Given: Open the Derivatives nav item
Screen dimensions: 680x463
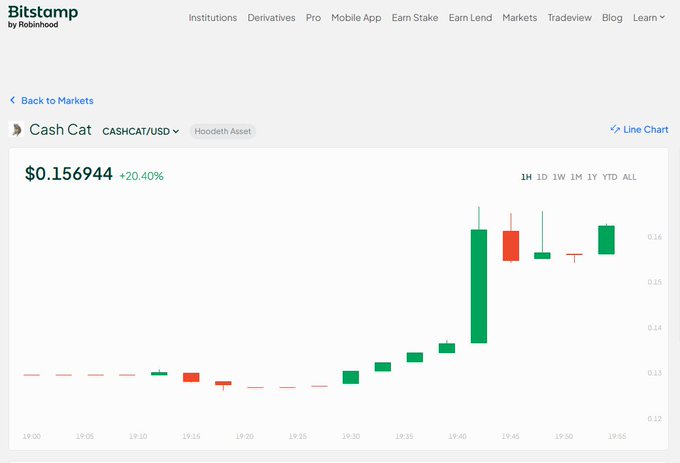Looking at the screenshot, I should click(x=271, y=18).
